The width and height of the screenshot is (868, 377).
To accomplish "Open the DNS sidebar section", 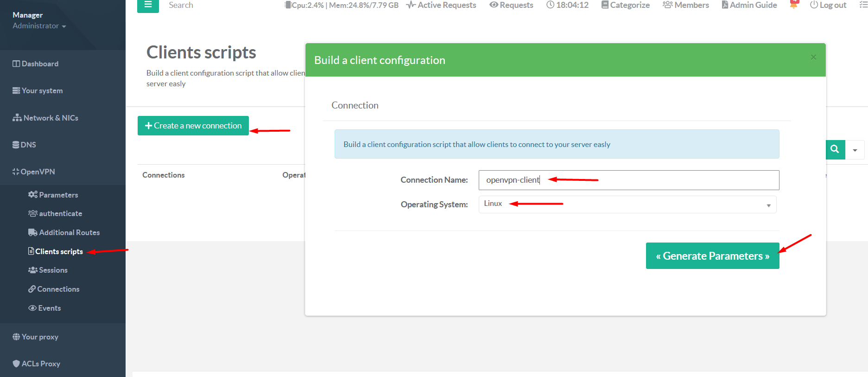I will click(x=24, y=145).
